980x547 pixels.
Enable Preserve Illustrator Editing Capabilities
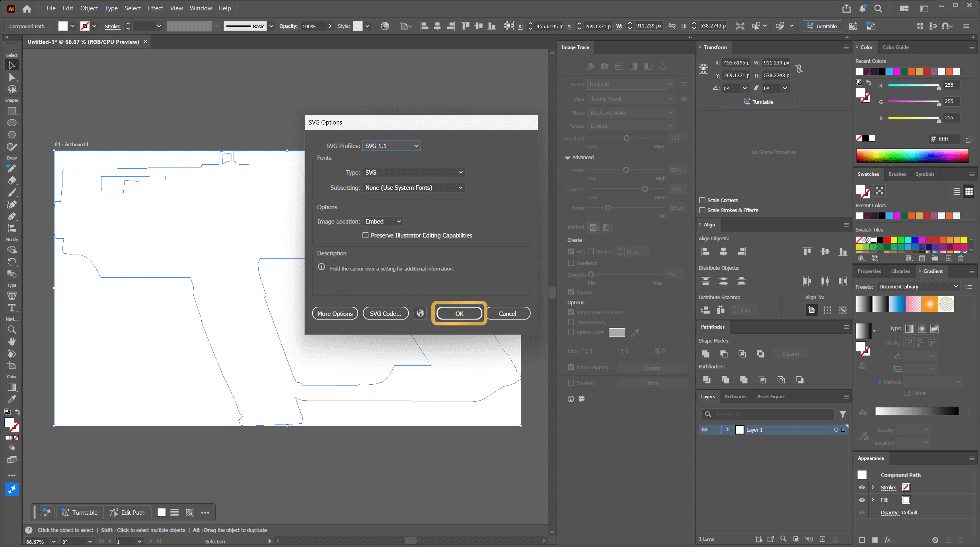(365, 235)
